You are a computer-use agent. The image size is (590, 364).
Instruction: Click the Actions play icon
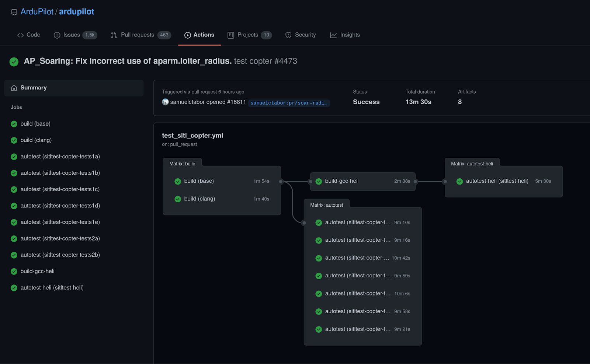[x=188, y=35]
